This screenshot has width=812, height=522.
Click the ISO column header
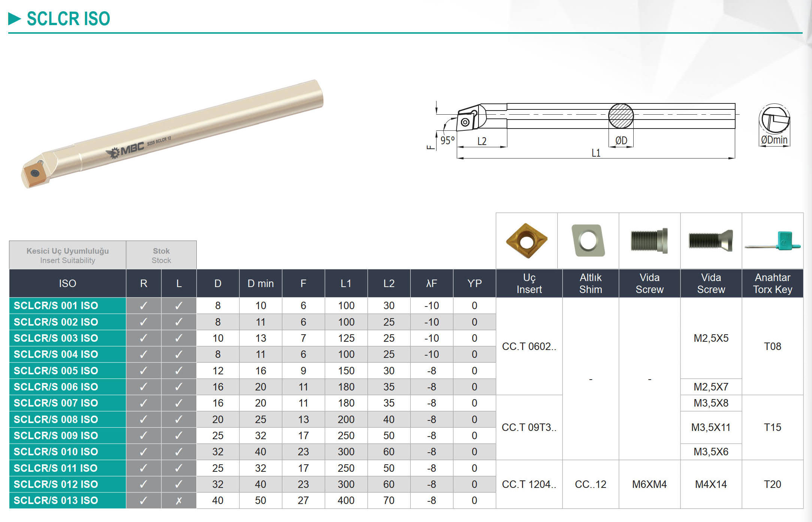(67, 283)
